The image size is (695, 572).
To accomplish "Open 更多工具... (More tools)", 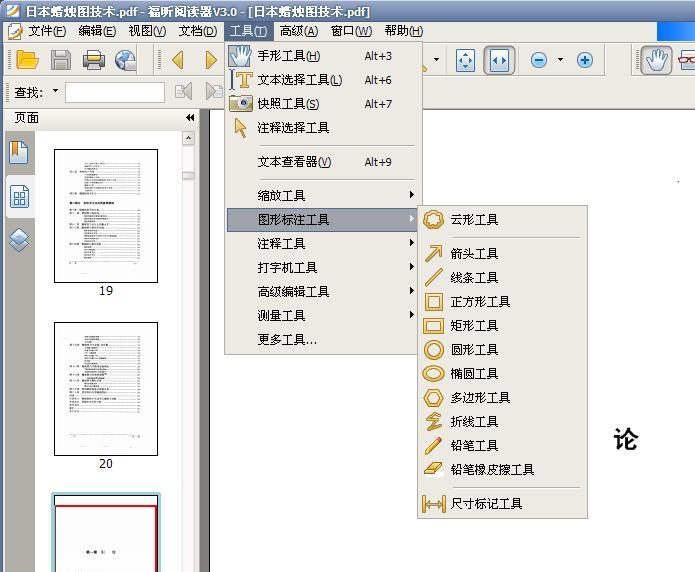I will click(287, 340).
